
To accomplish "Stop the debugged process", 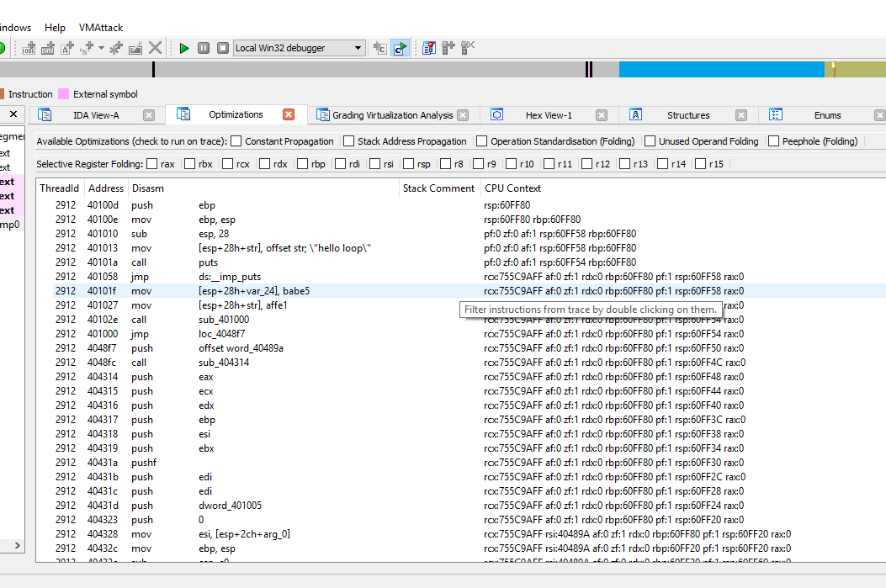I will [223, 48].
